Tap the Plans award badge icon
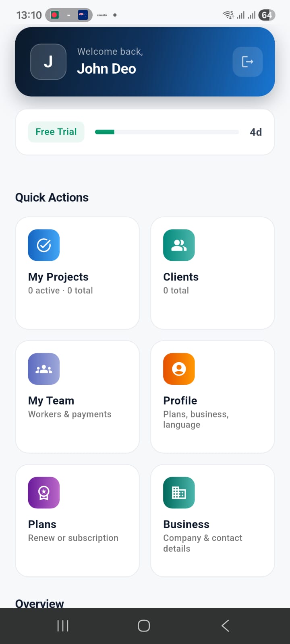The height and width of the screenshot is (644, 290). pyautogui.click(x=44, y=493)
